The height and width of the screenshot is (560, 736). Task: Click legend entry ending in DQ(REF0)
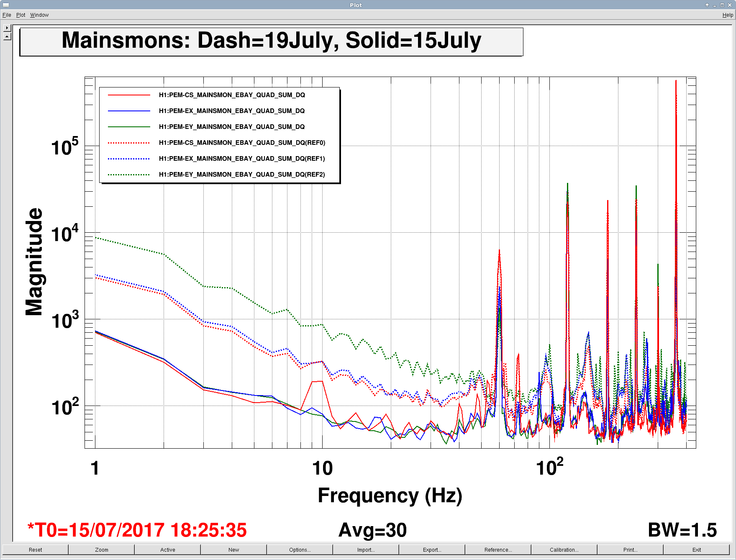tap(242, 143)
